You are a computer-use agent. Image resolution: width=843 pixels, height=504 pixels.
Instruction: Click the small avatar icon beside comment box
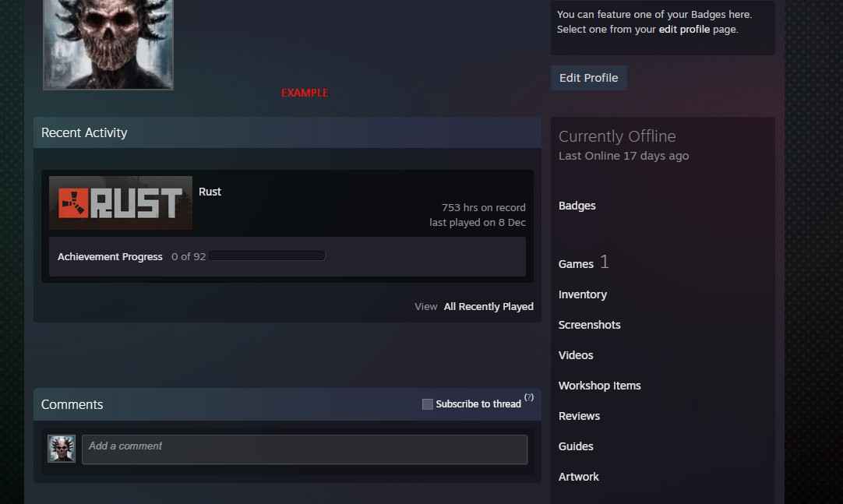point(62,449)
